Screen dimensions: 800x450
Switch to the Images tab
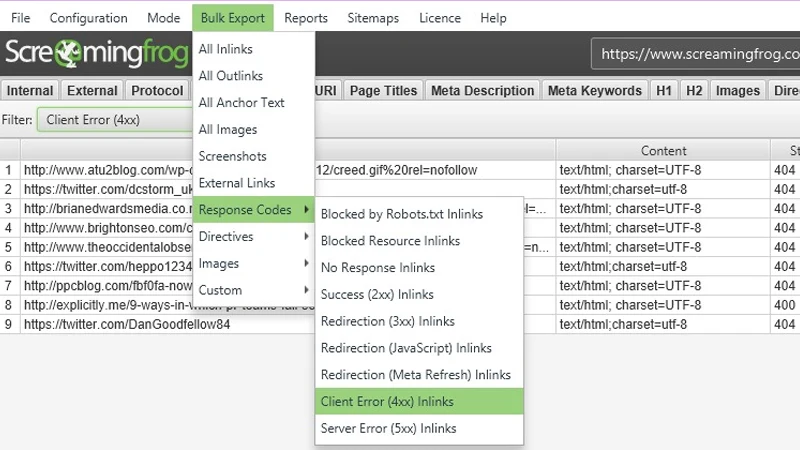tap(738, 91)
